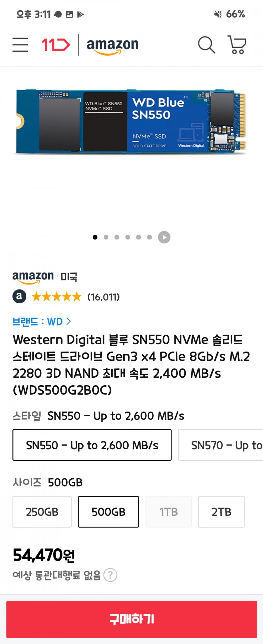This screenshot has height=644, width=263.
Task: Tap the 11st logo
Action: pyautogui.click(x=56, y=45)
